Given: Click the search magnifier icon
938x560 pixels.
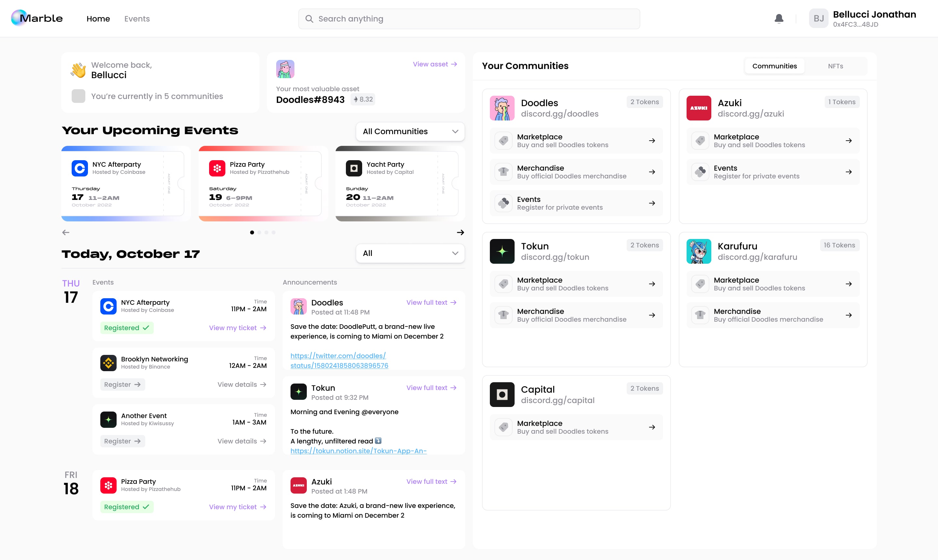Looking at the screenshot, I should click(309, 19).
